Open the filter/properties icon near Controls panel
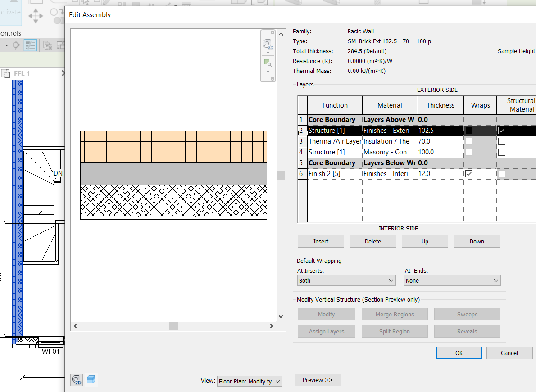This screenshot has width=536, height=392. click(31, 45)
